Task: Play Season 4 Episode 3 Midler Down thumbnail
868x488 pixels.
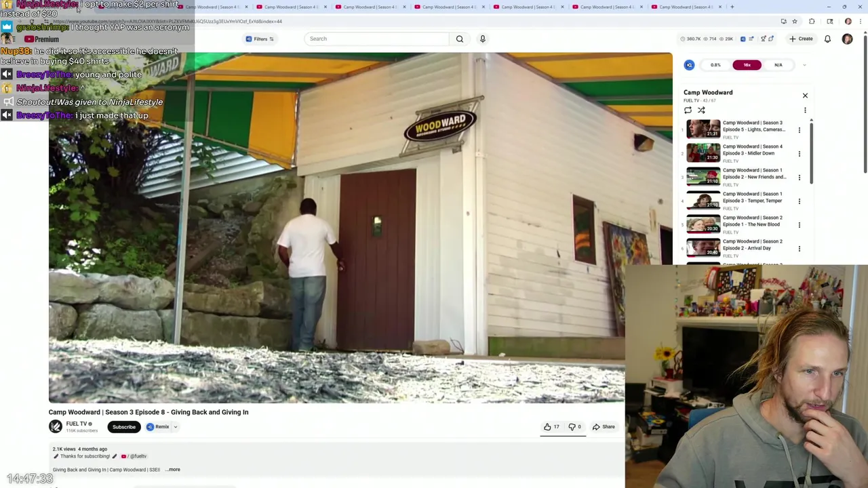Action: pos(703,153)
